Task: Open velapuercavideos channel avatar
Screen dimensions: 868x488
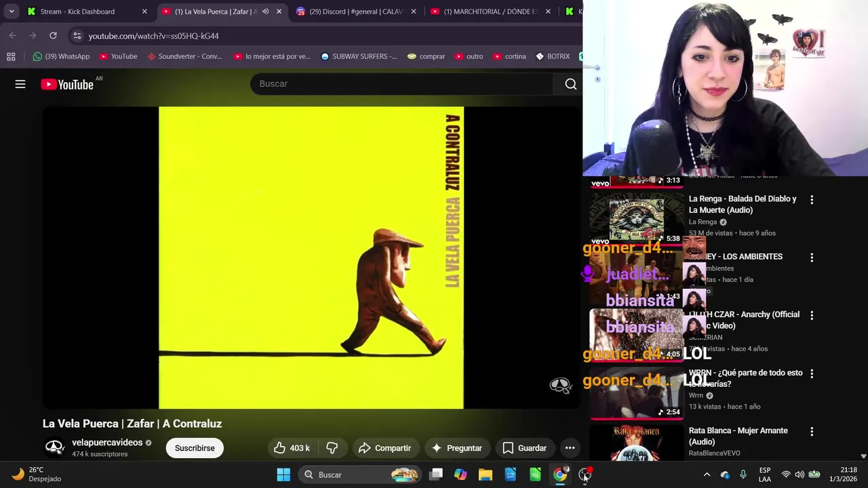Action: 54,447
